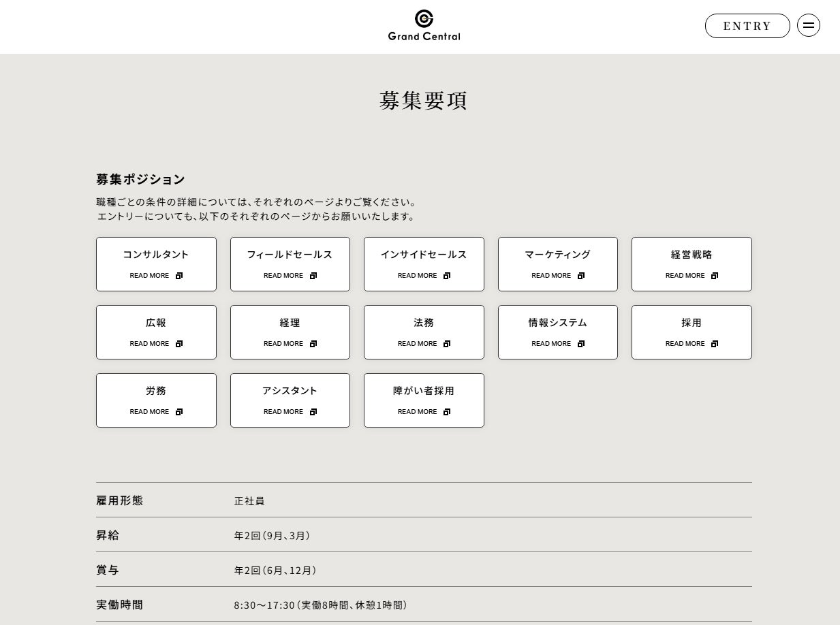Open the hamburger menu icon
840x625 pixels.
808,26
